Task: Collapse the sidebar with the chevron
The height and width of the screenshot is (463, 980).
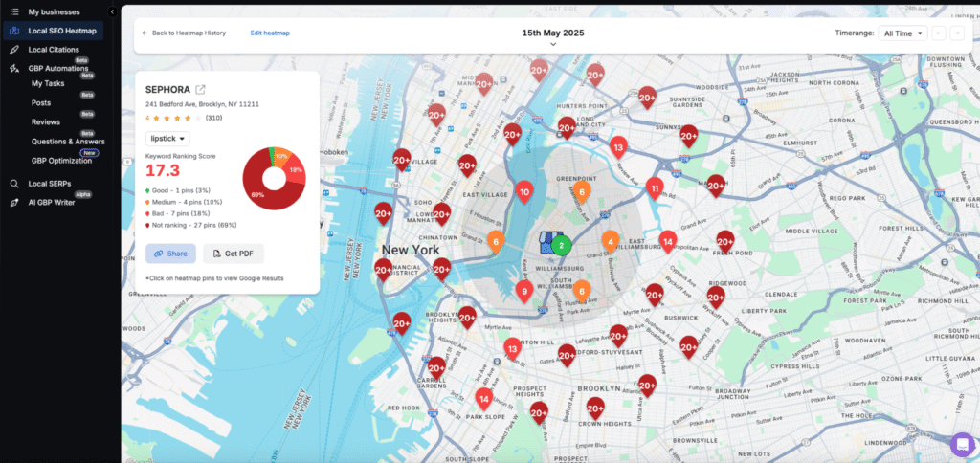Action: pyautogui.click(x=112, y=11)
